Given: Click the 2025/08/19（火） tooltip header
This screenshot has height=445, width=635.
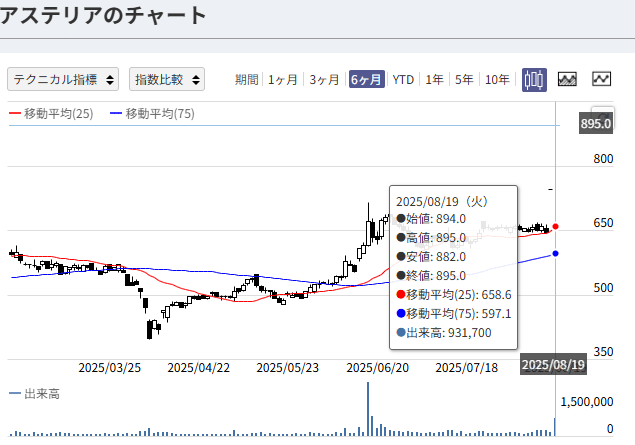Looking at the screenshot, I should (442, 201).
